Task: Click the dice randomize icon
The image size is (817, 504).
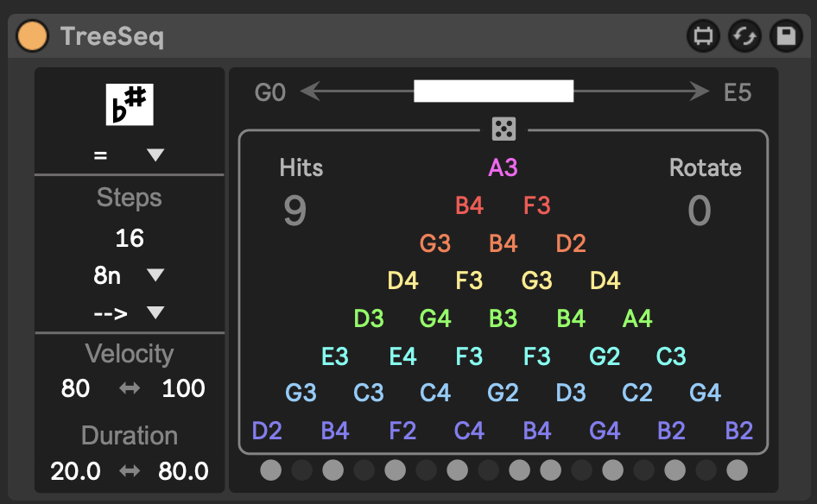Action: (x=503, y=129)
